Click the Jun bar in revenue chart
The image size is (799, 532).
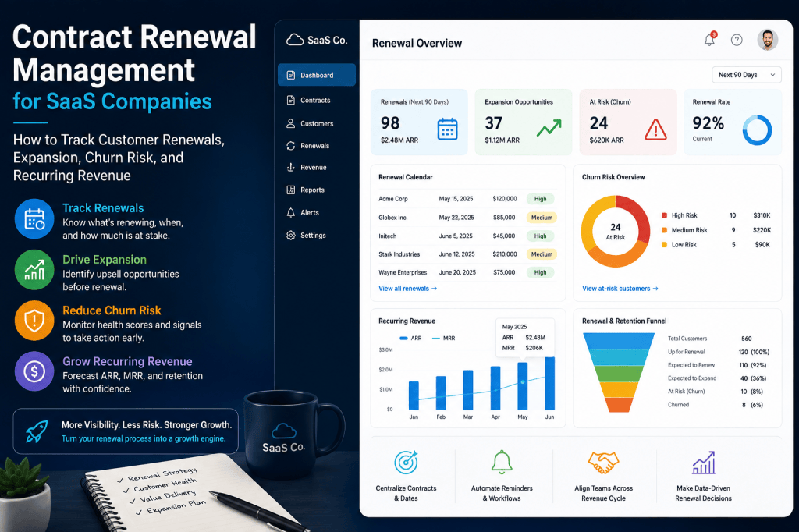550,383
